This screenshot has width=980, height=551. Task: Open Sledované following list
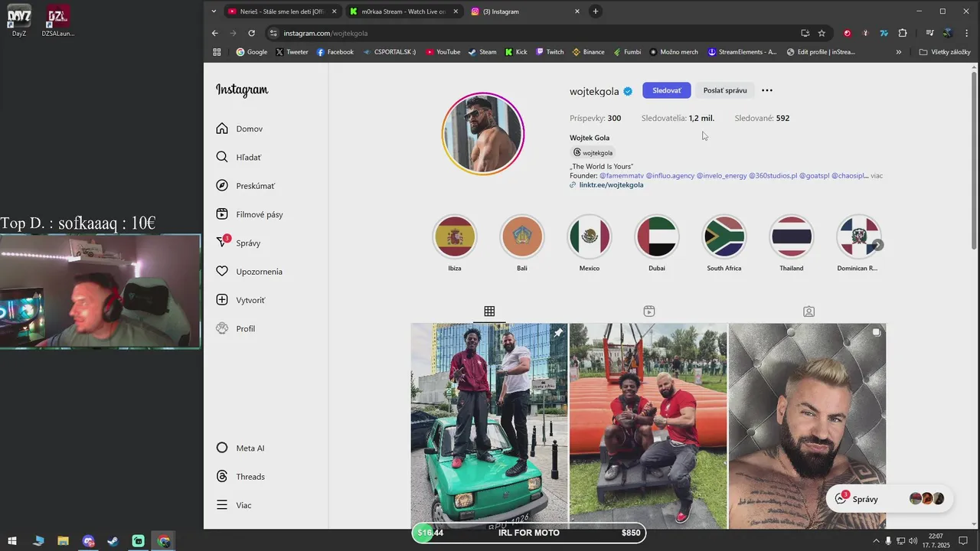pos(762,118)
